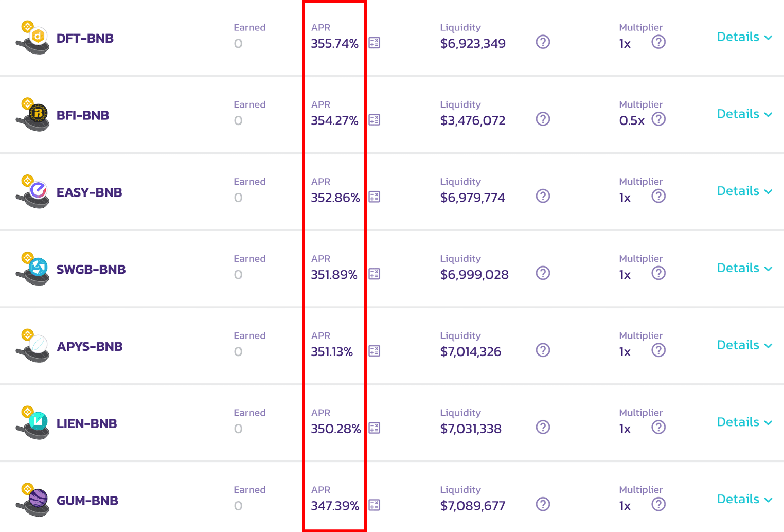784x532 pixels.
Task: Open the APR calculator for BFI-BNB
Action: [x=375, y=120]
